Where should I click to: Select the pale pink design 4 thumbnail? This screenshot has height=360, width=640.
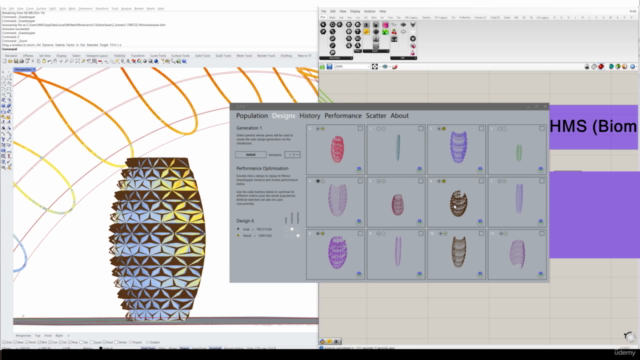coord(338,200)
